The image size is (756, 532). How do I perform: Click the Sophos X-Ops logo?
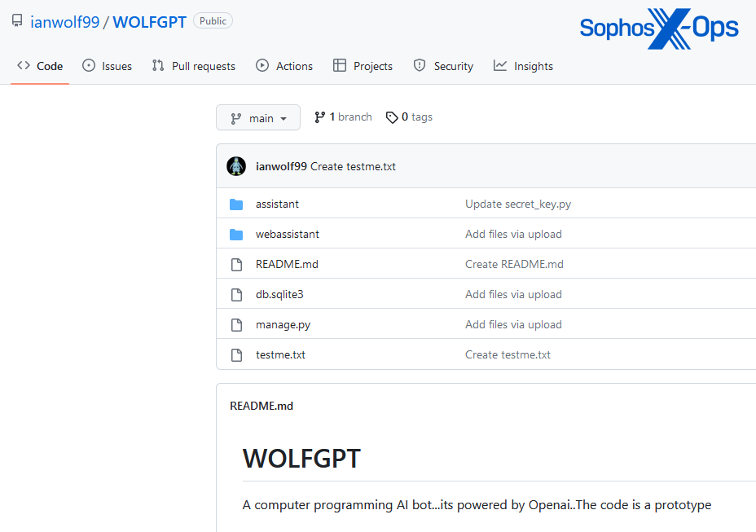point(658,27)
